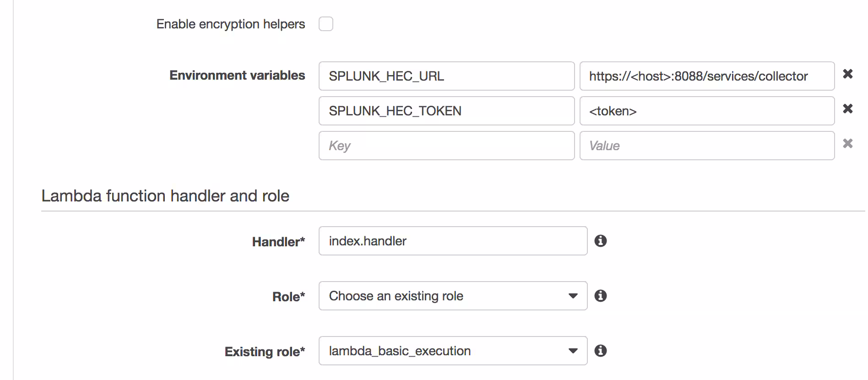Click the Environment variables section label
The height and width of the screenshot is (380, 868).
pos(237,75)
